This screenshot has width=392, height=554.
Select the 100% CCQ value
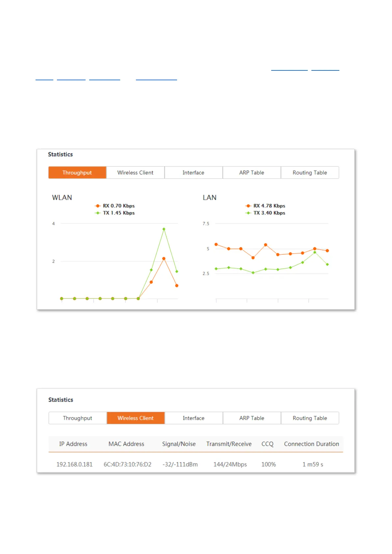click(269, 464)
